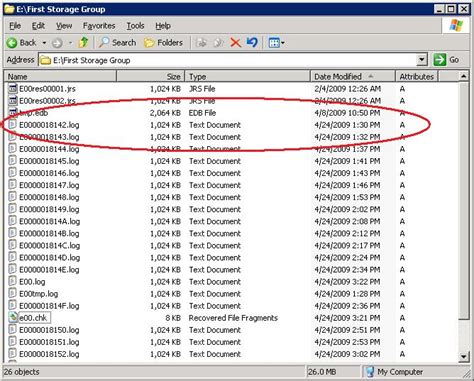Select the e00.chk file icon
The height and width of the screenshot is (381, 474).
tap(13, 317)
